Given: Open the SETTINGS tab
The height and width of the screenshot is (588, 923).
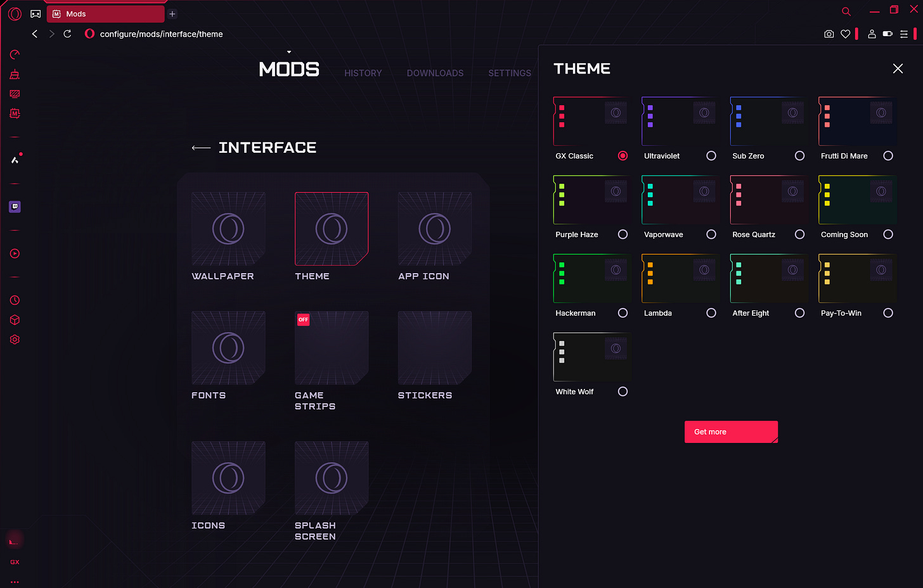Looking at the screenshot, I should click(x=510, y=73).
